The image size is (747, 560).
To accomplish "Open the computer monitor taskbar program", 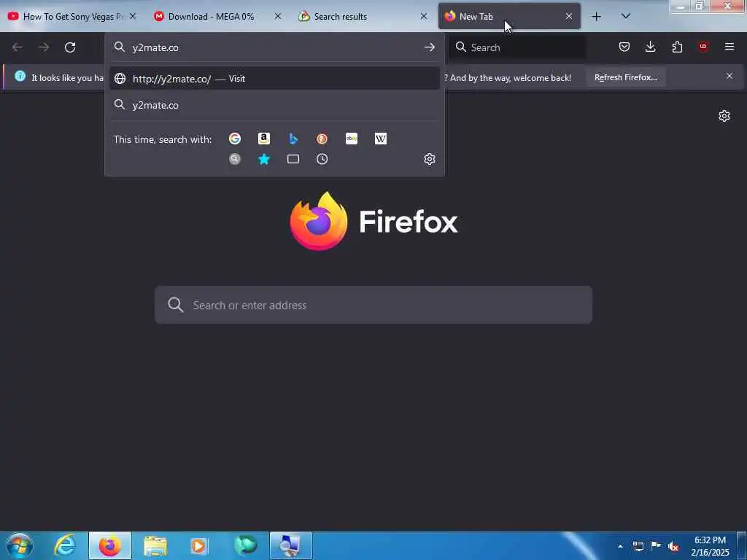I will point(290,545).
